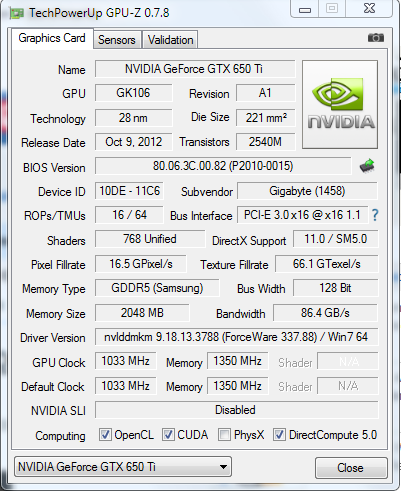Click the GPU field showing GK106

(133, 93)
